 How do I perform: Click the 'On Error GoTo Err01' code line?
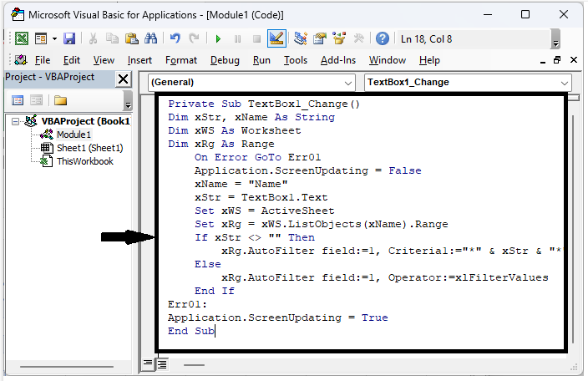[257, 157]
